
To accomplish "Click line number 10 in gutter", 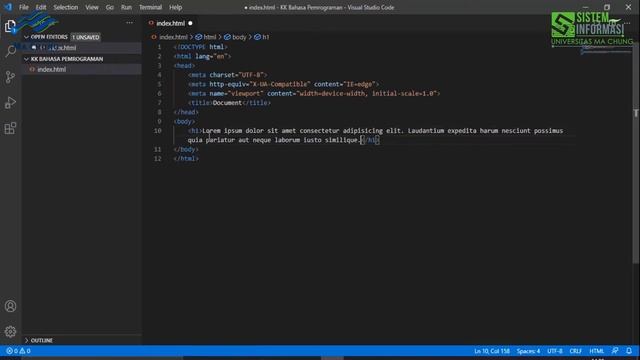I will 158,131.
